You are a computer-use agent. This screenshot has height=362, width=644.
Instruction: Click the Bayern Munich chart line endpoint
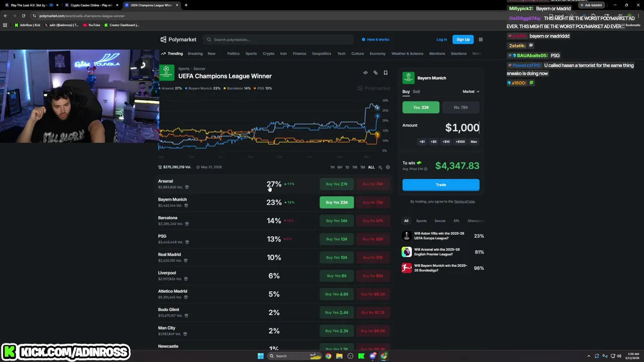click(x=377, y=116)
